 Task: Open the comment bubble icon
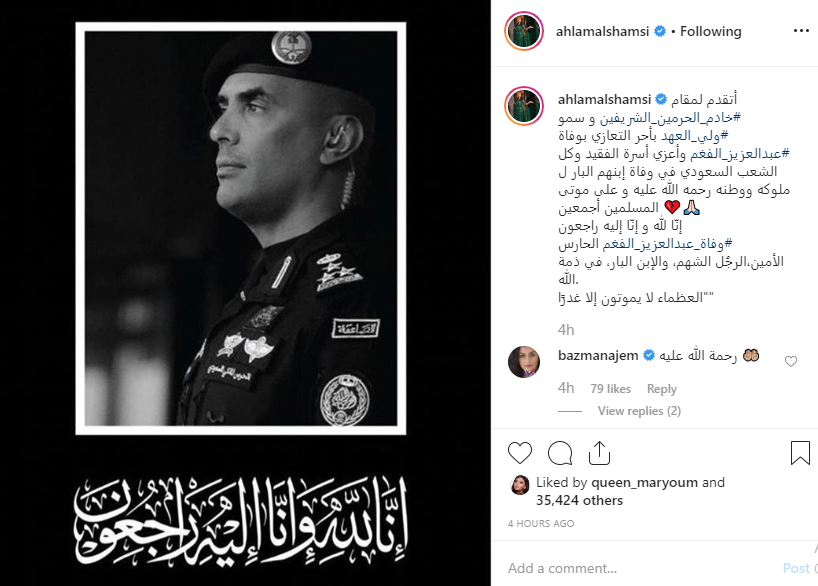pos(560,453)
